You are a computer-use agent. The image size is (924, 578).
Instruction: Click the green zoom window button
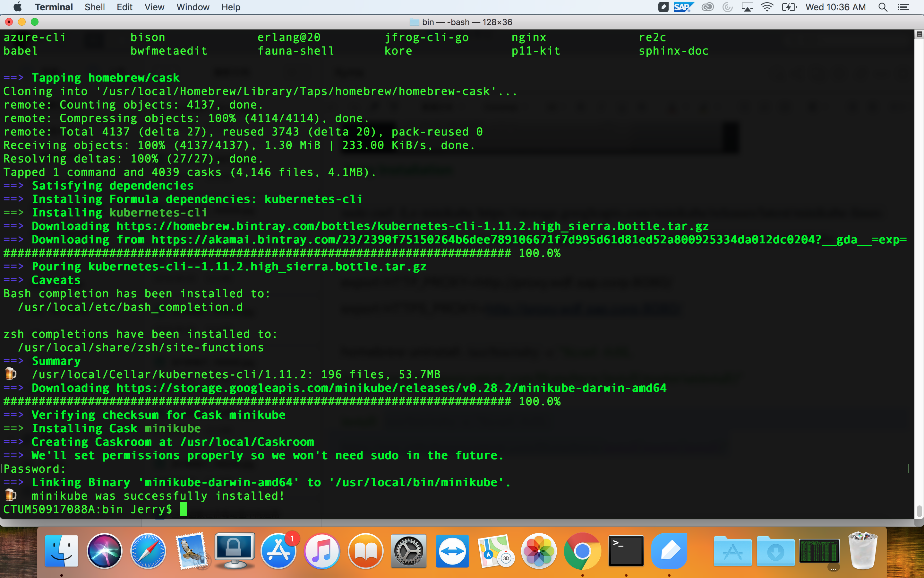pos(35,22)
